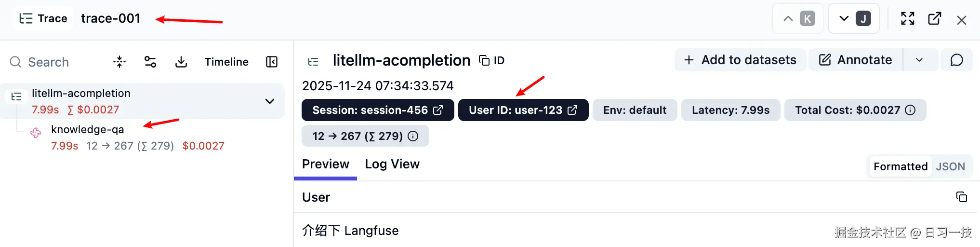The width and height of the screenshot is (980, 247).
Task: Open the Session: session-456 link
Action: (377, 110)
